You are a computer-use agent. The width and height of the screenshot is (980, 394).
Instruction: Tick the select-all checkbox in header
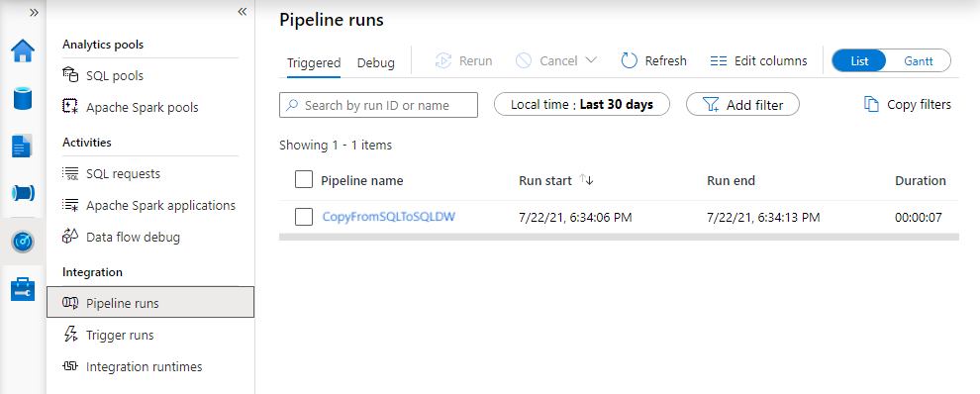tap(304, 180)
